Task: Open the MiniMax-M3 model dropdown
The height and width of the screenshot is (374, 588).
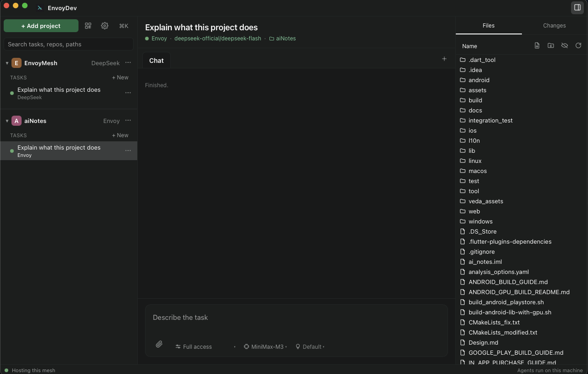Action: pyautogui.click(x=265, y=346)
